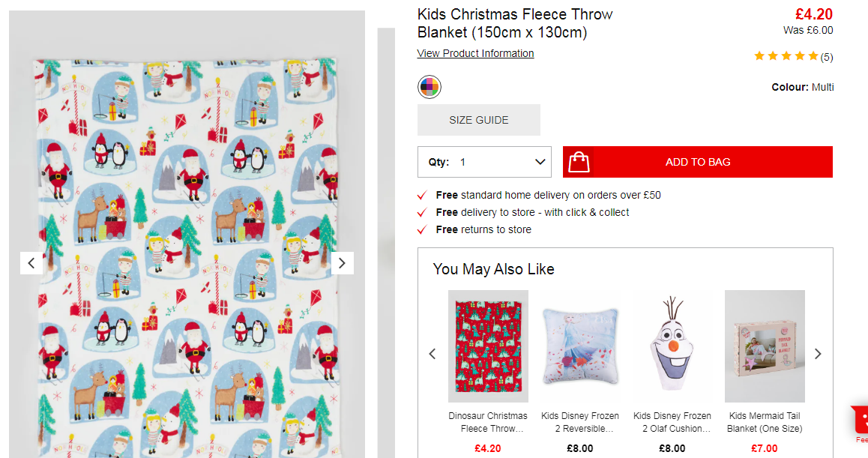Open the Qty dropdown

(484, 162)
